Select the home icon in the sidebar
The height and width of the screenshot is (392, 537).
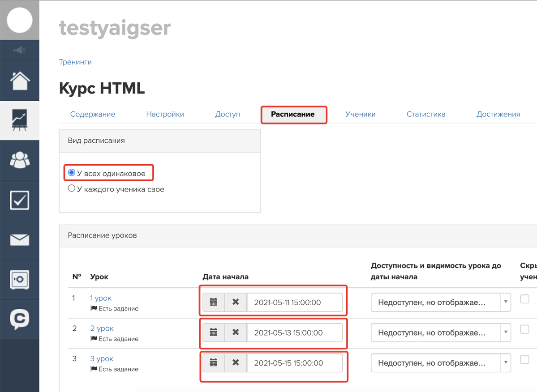19,81
